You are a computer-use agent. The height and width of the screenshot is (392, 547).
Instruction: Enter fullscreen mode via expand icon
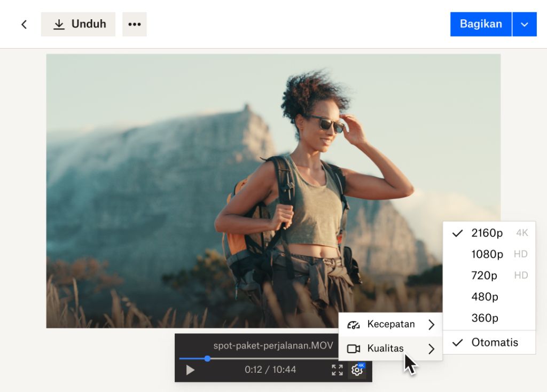[x=336, y=369]
